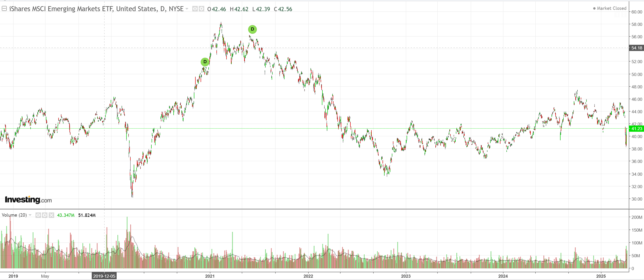
Task: Expand the Volume (20) dropdown arrow
Action: coord(30,215)
